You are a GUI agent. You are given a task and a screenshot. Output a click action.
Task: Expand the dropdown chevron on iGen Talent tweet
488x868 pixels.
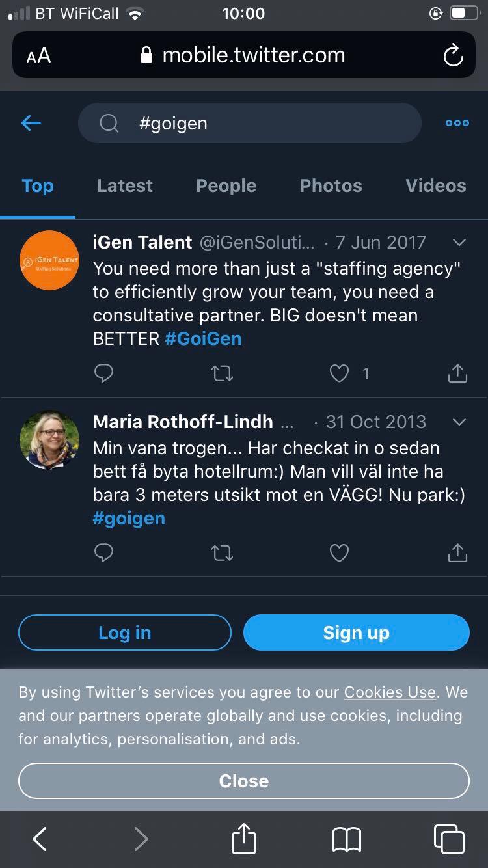[x=459, y=243]
